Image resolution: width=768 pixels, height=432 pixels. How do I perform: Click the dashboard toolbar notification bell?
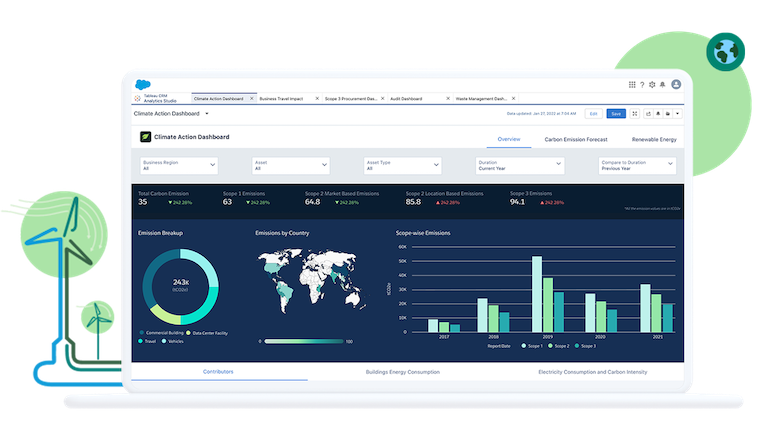pos(658,114)
